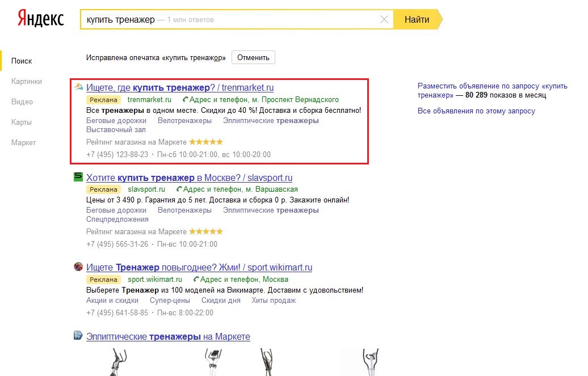This screenshot has width=588, height=376.
Task: Click the Отменить typo correction button
Action: 253,57
